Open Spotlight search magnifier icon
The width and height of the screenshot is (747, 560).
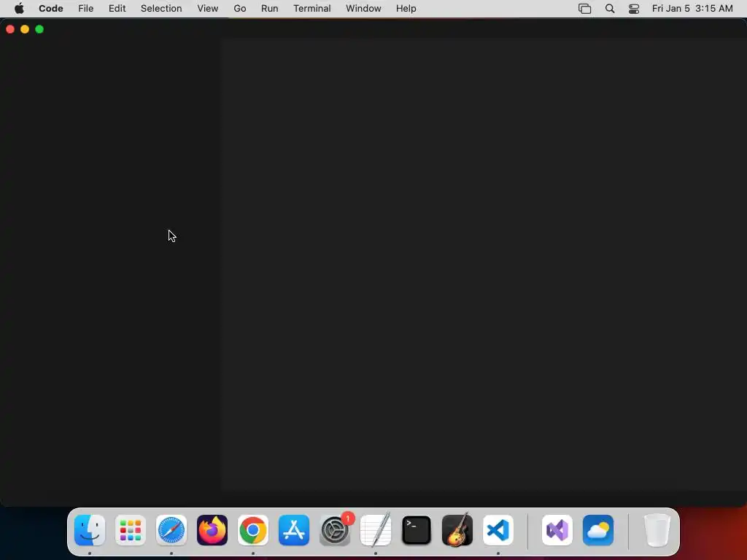tap(610, 9)
